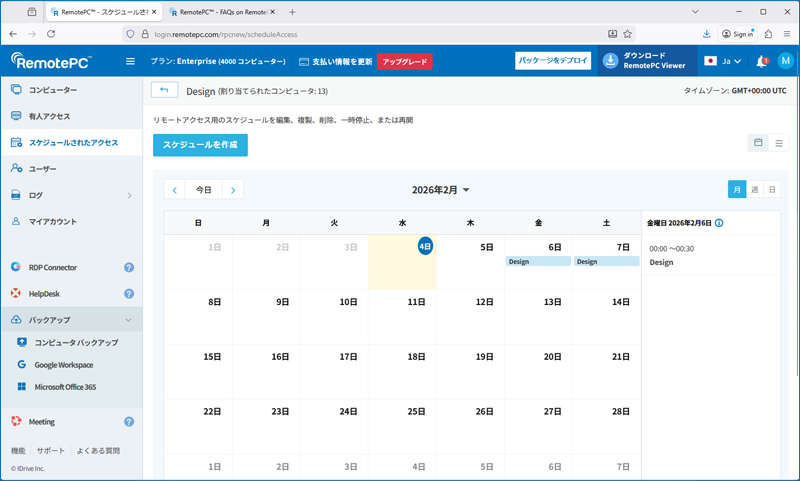
Task: Select the 週 week view tab
Action: click(755, 190)
